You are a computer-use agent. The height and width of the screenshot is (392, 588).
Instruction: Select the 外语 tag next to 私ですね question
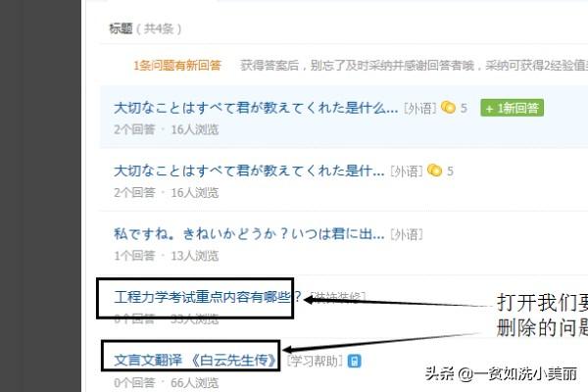(407, 234)
